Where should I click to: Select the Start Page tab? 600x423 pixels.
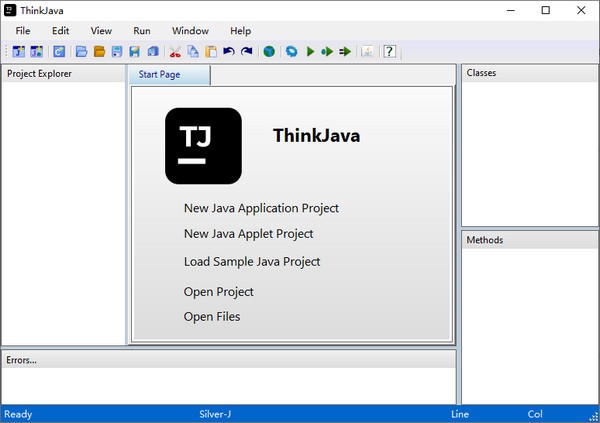click(168, 75)
